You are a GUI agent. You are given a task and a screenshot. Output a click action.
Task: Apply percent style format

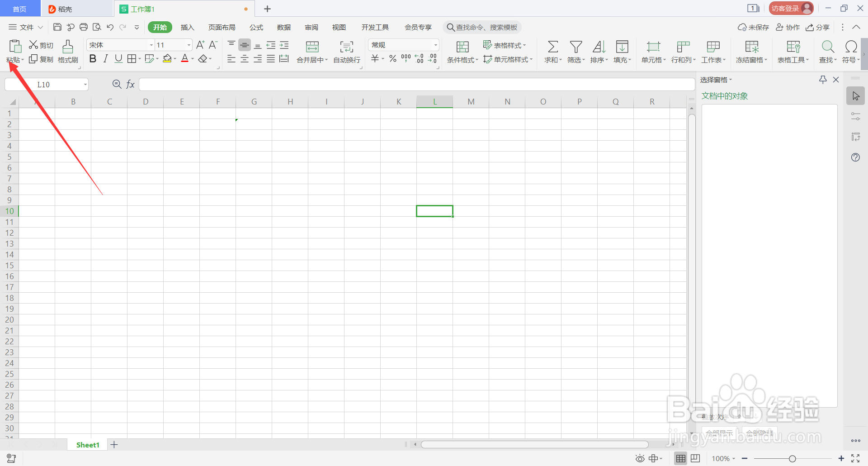[x=393, y=59]
